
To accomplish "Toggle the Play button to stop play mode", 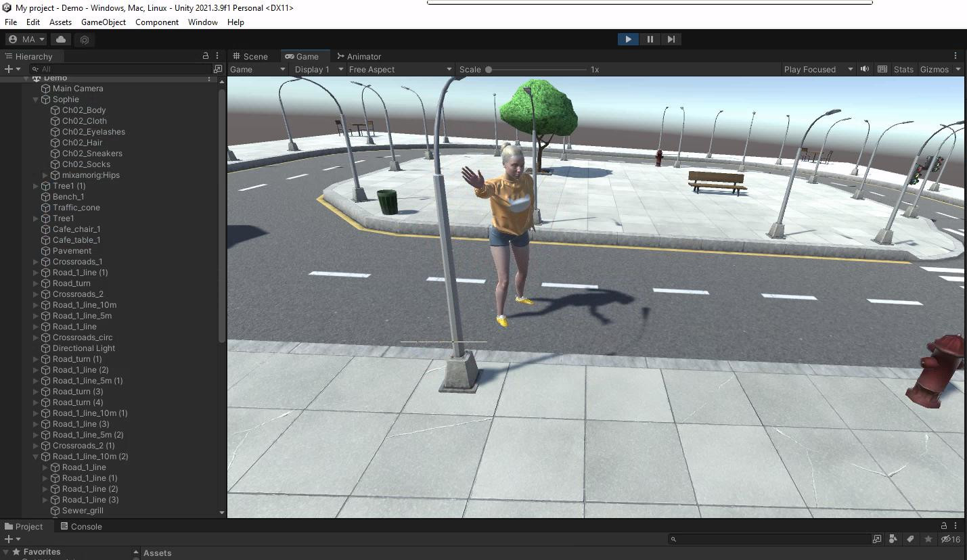I will pos(628,39).
